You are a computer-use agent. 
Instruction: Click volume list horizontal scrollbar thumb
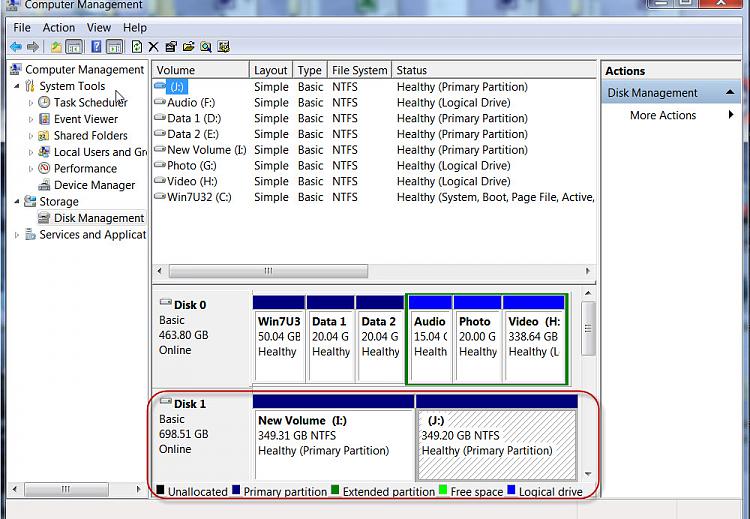click(x=268, y=271)
